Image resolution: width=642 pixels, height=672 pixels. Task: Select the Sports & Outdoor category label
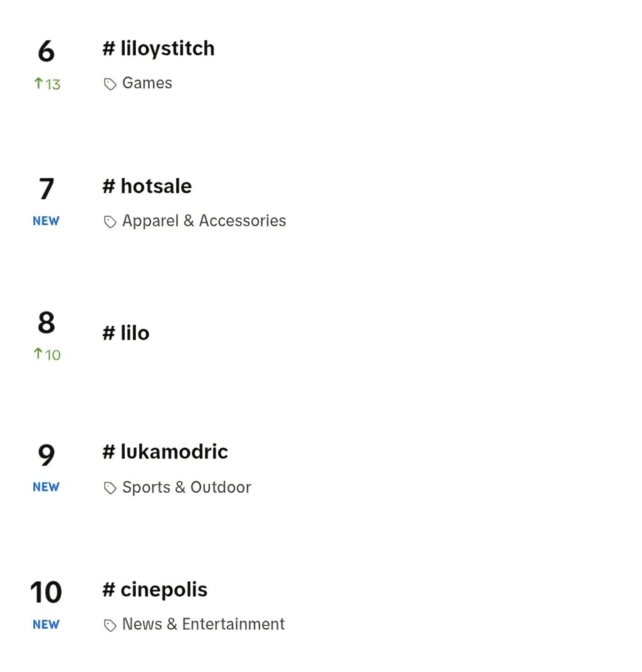pyautogui.click(x=186, y=487)
